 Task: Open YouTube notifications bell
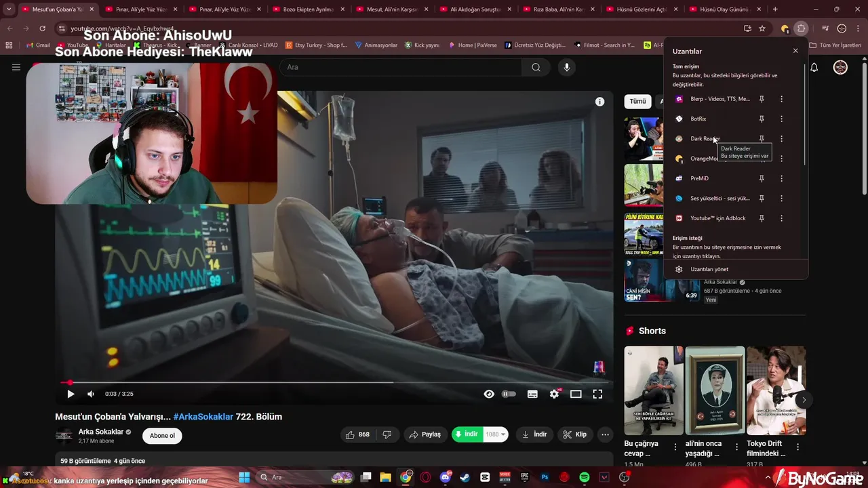pyautogui.click(x=814, y=67)
